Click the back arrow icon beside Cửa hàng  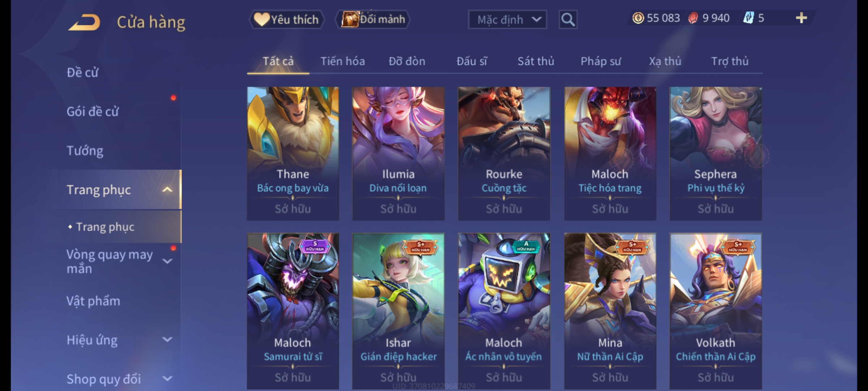click(84, 22)
